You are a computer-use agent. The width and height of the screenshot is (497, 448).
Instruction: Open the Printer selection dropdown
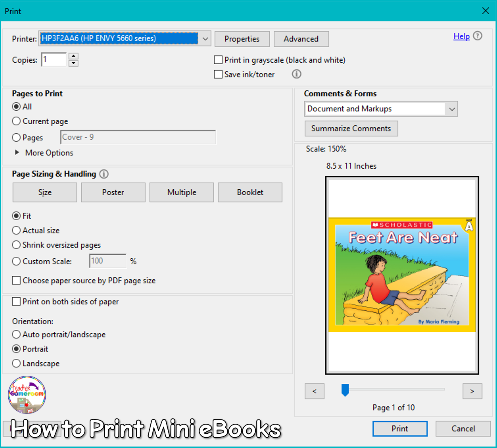click(205, 38)
